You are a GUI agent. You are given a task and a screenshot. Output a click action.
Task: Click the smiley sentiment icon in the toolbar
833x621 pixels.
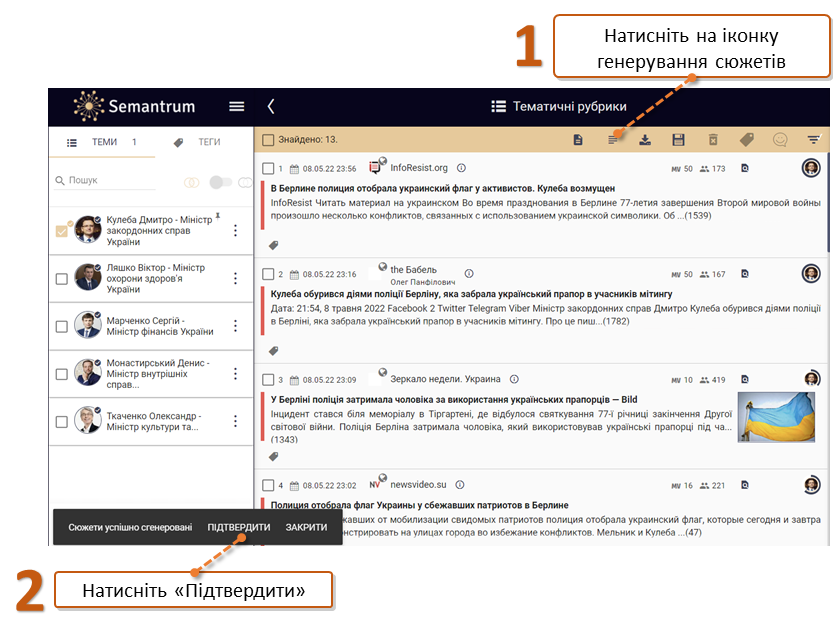pyautogui.click(x=780, y=140)
